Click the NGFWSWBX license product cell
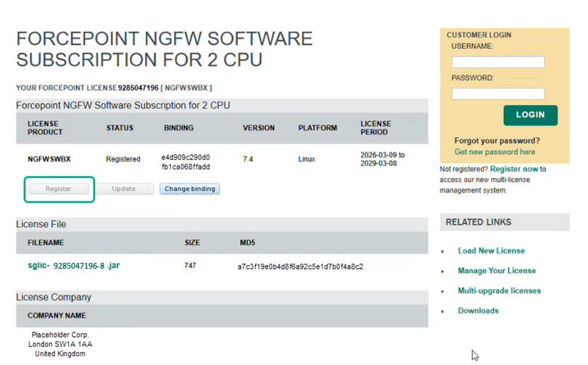The image size is (588, 365). coord(49,159)
